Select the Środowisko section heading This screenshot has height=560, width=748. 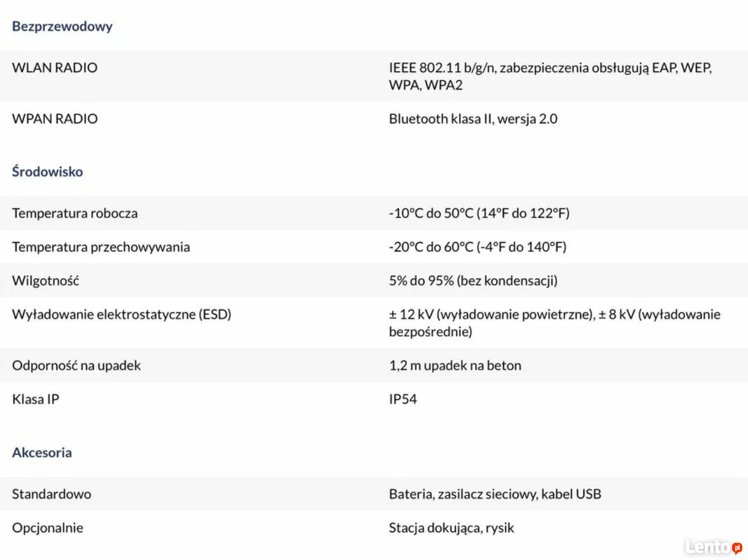47,172
